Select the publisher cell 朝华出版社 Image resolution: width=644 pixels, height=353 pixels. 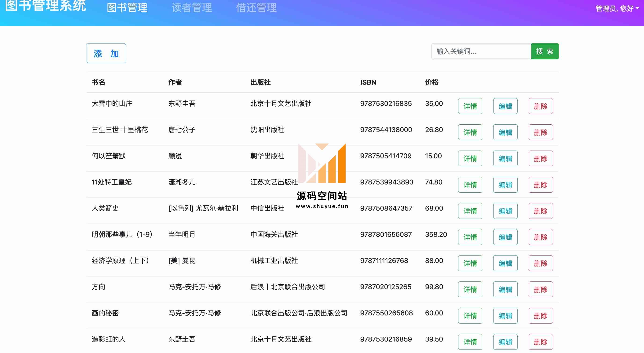coord(267,156)
